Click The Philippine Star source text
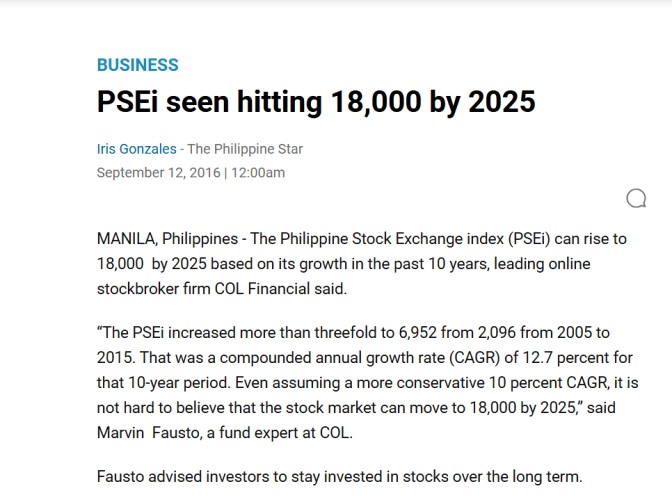The image size is (672, 500). [245, 149]
